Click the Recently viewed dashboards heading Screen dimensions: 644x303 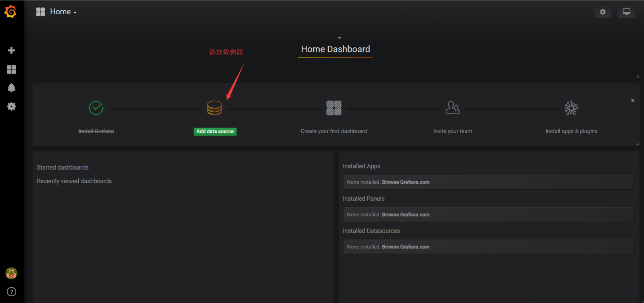click(x=74, y=181)
